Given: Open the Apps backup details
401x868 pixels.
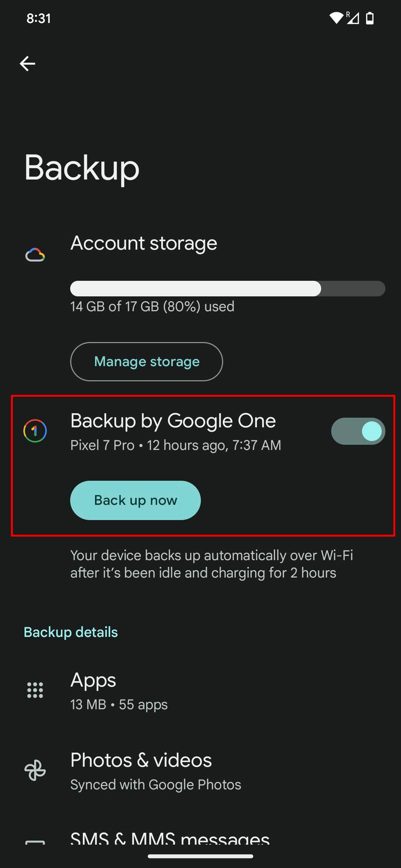Looking at the screenshot, I should point(119,691).
